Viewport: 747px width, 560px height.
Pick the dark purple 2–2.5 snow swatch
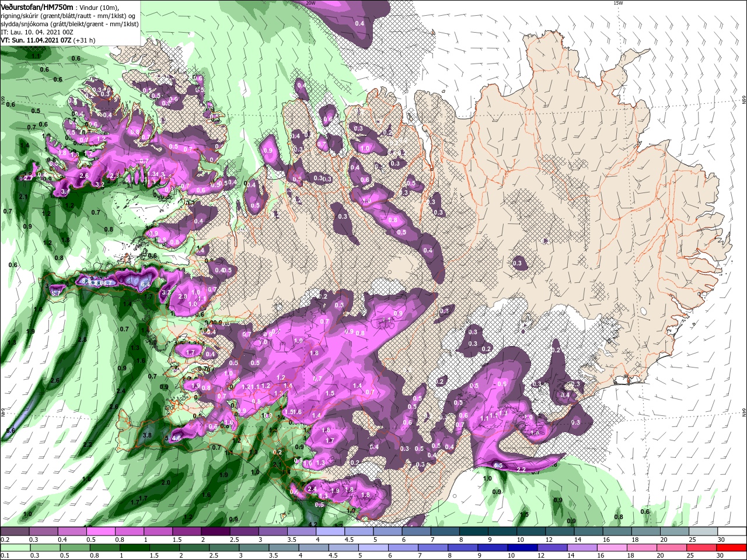point(217,531)
